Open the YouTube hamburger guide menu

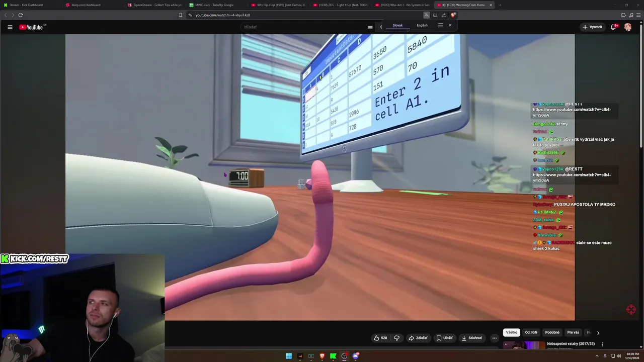(10, 27)
